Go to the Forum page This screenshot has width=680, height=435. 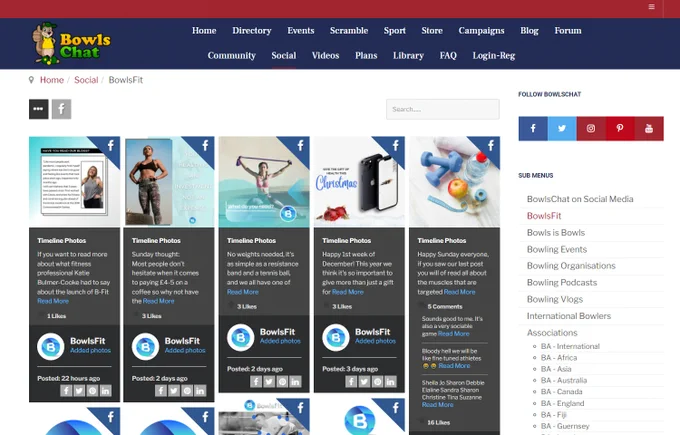[568, 31]
